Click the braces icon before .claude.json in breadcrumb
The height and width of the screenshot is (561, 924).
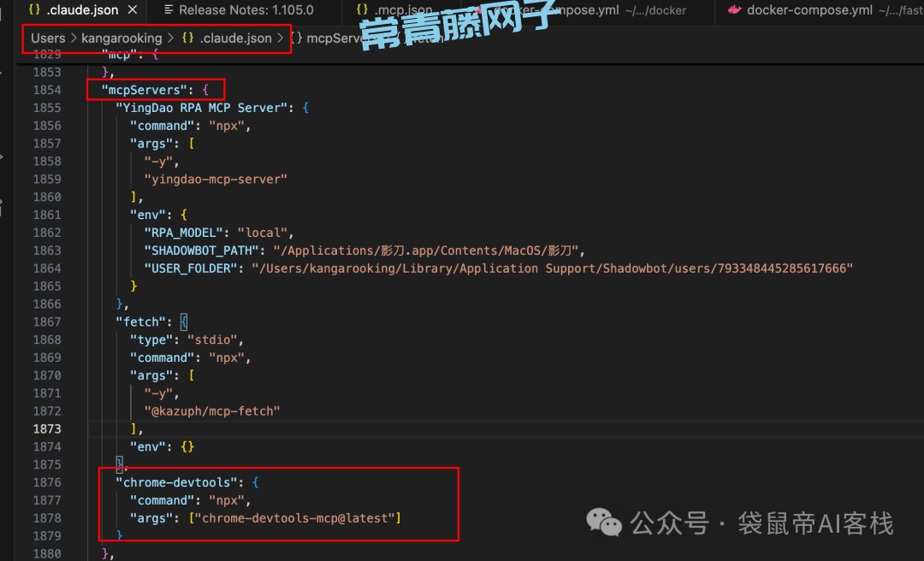point(187,38)
